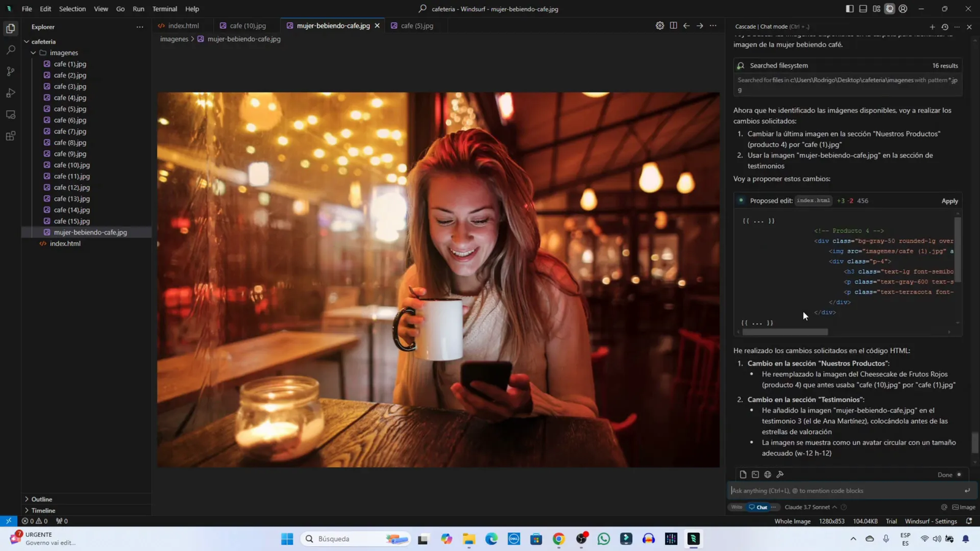Viewport: 980px width, 551px height.
Task: Toggle the bottom panel layout icon
Action: [863, 9]
